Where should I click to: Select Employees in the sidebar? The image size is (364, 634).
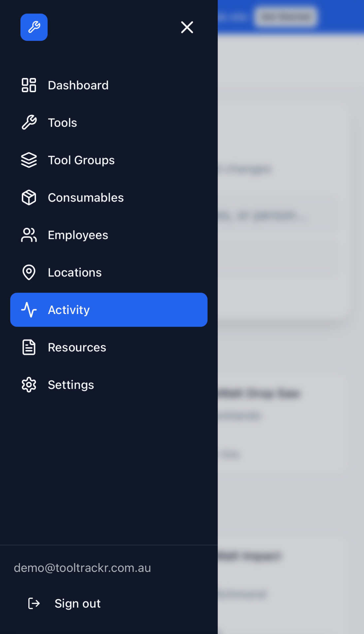(78, 235)
